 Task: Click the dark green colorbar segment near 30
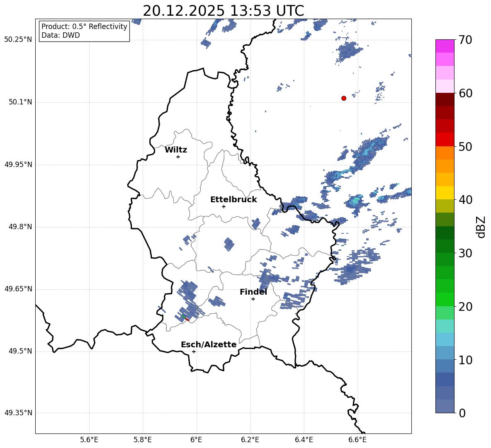pyautogui.click(x=445, y=246)
